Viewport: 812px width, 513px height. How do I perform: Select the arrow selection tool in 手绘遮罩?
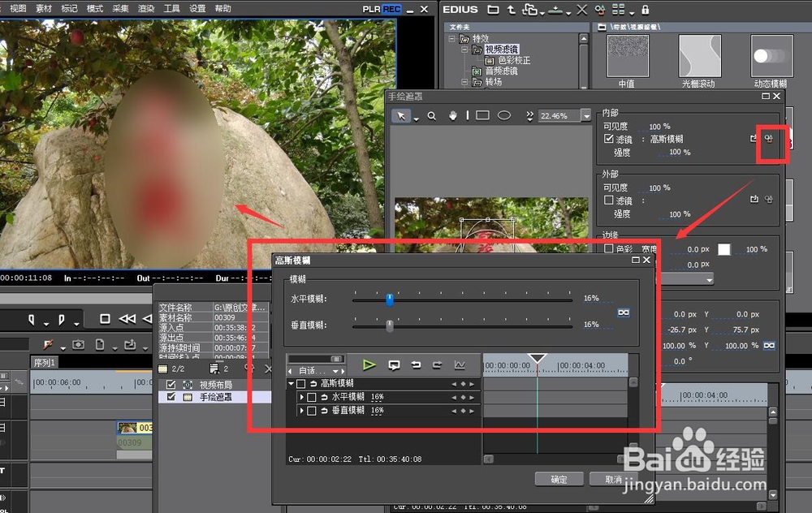[401, 115]
